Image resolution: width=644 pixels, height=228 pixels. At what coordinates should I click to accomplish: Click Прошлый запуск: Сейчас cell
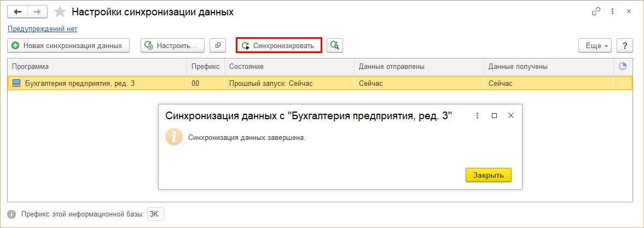(289, 83)
